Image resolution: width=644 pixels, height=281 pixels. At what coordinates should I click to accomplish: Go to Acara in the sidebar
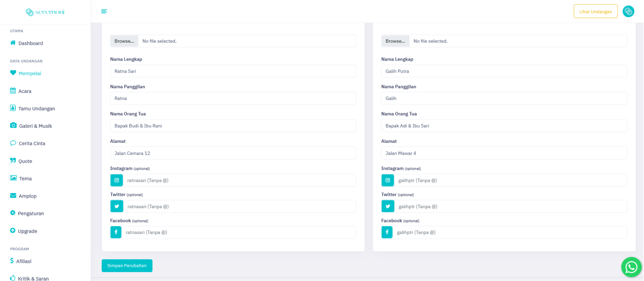(x=25, y=91)
